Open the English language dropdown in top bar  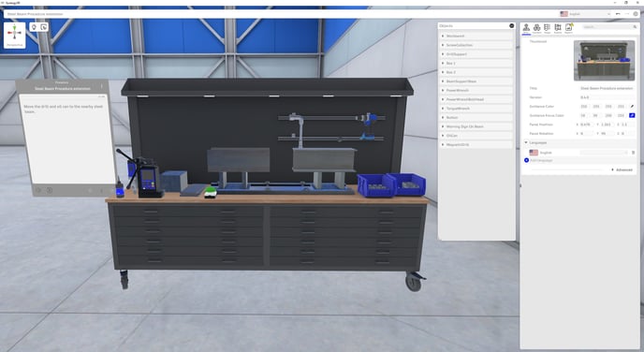[x=585, y=14]
